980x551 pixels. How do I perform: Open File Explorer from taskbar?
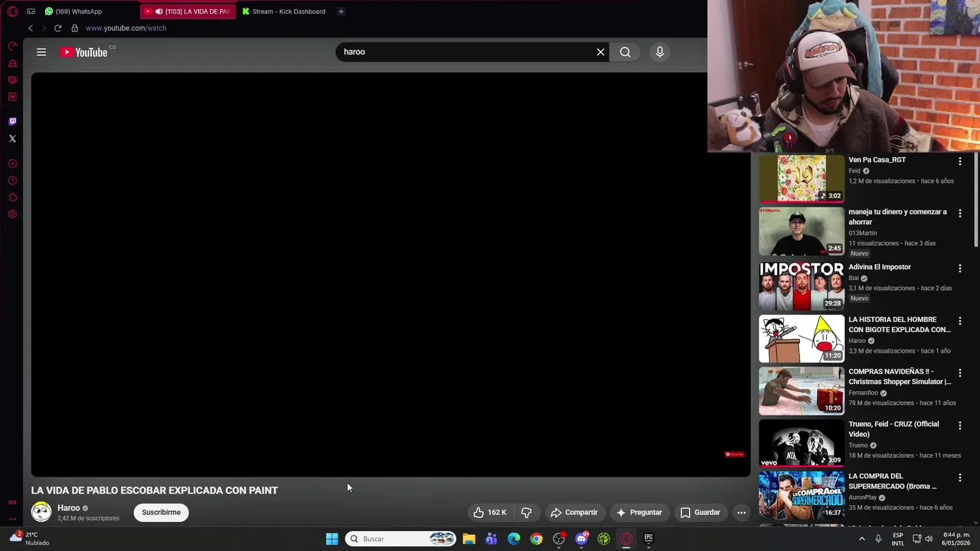tap(469, 539)
